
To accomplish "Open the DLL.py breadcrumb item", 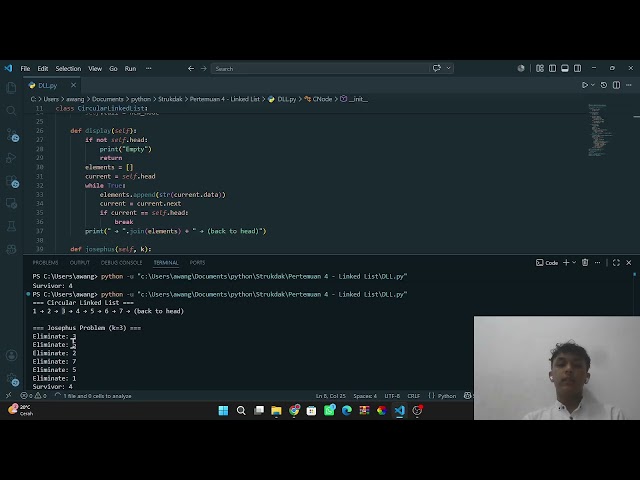I will click(282, 99).
